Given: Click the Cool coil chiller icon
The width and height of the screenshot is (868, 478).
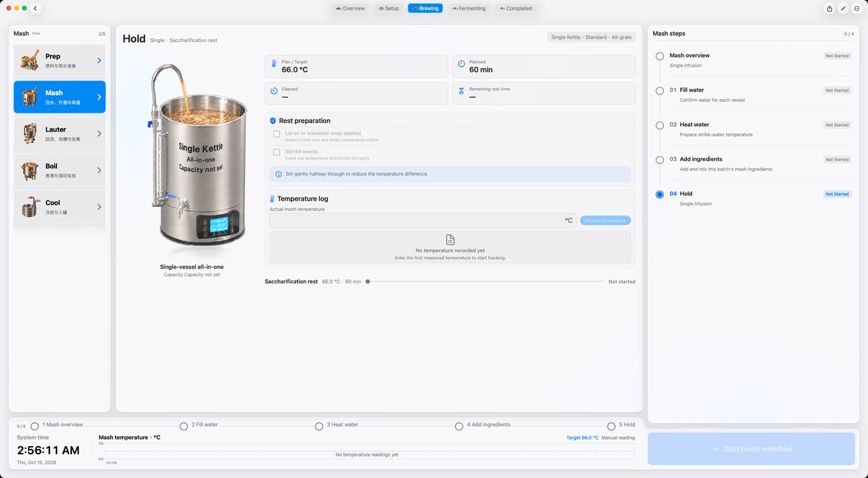Looking at the screenshot, I should click(29, 207).
